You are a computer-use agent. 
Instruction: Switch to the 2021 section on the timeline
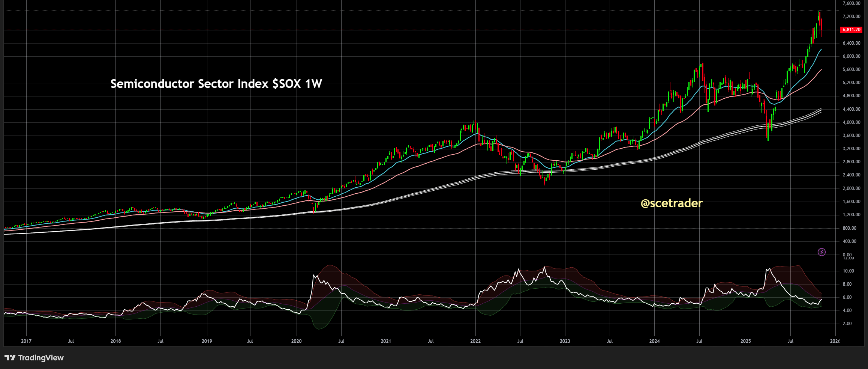[x=386, y=341]
